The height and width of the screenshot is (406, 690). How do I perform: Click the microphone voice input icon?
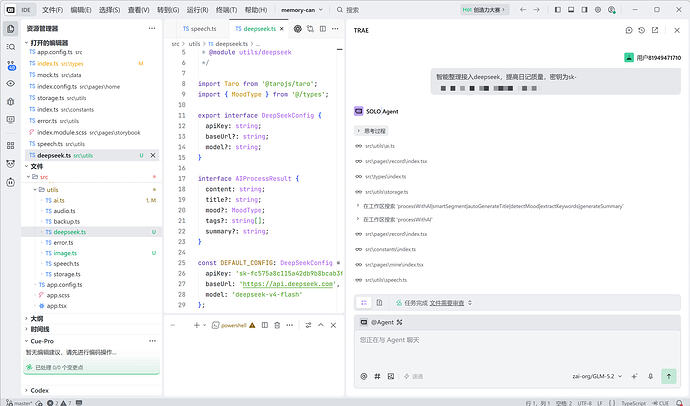pos(650,376)
